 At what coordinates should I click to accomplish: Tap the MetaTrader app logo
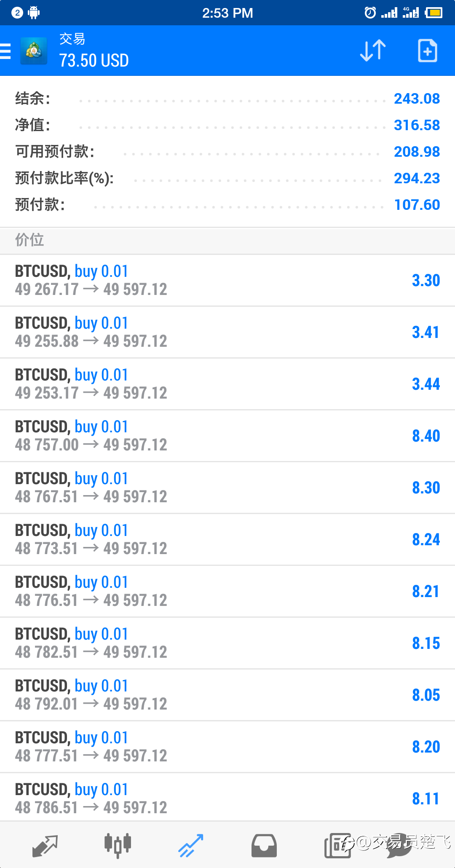tap(34, 51)
